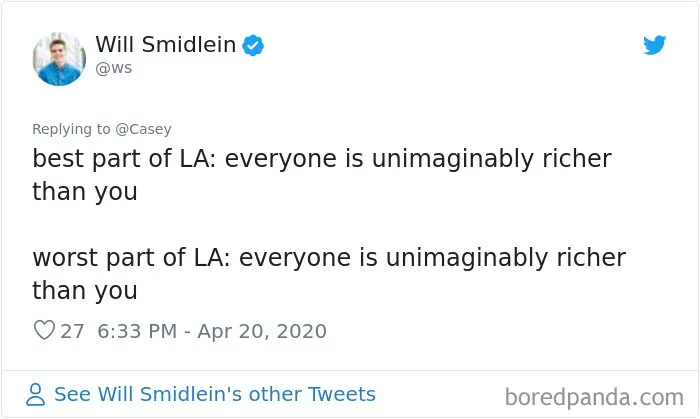Viewport: 700px width, 419px height.
Task: Open the @ws handle link
Action: pyautogui.click(x=114, y=68)
